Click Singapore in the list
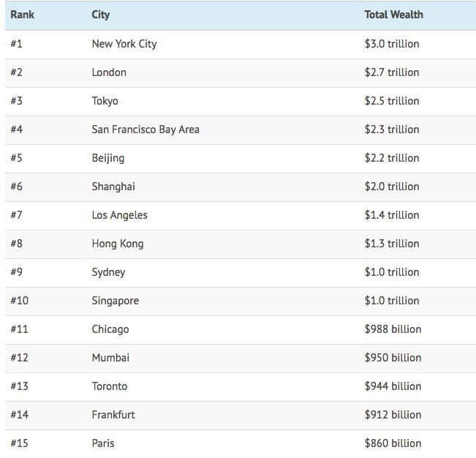The height and width of the screenshot is (458, 476). [115, 301]
